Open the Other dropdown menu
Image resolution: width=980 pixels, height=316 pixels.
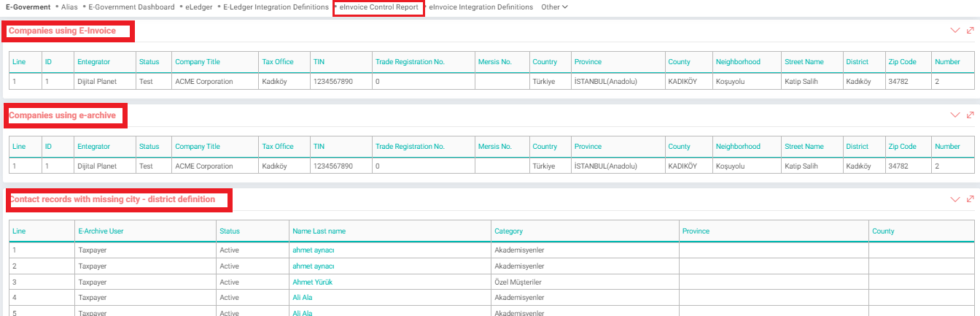tap(554, 7)
